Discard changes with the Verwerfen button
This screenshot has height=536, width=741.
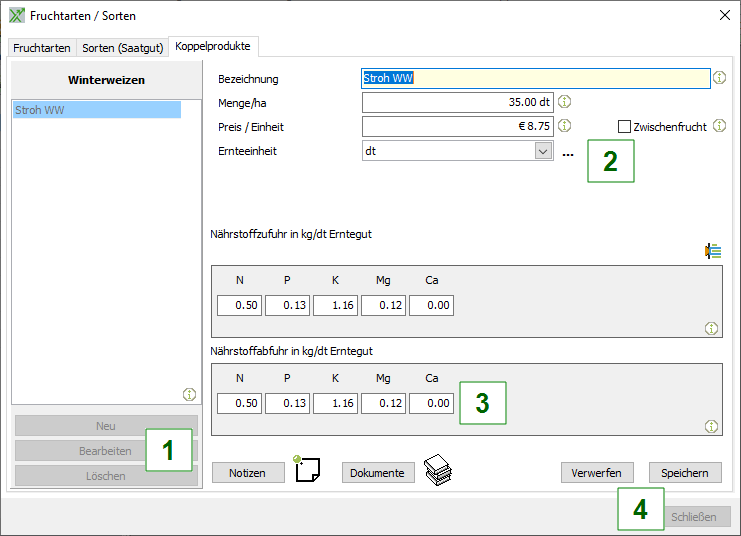pos(596,473)
